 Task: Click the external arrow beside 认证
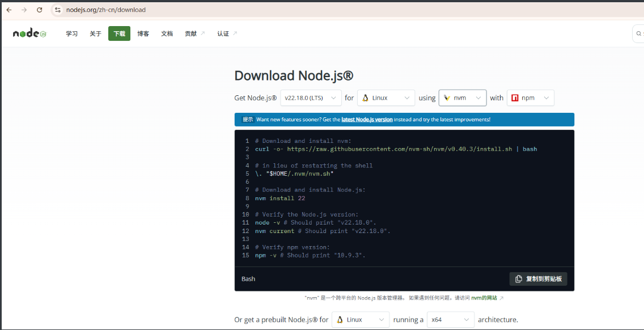[x=235, y=33]
